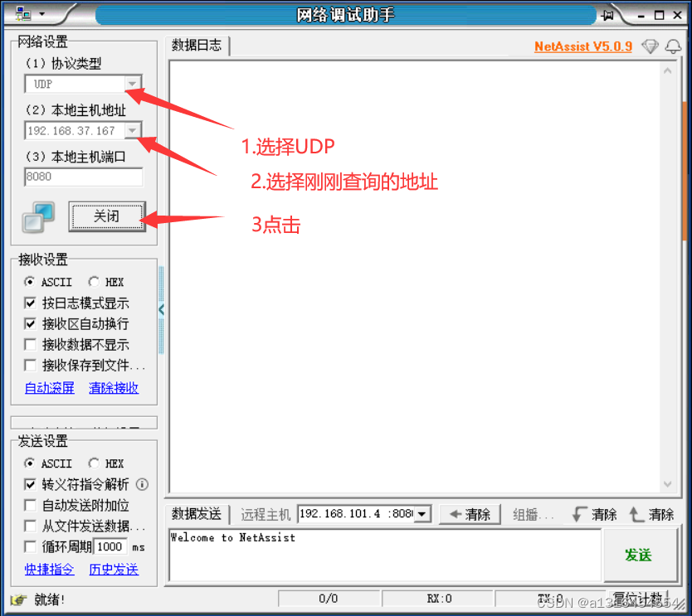Switch to the 数据日志 tab
This screenshot has height=616, width=692.
click(x=197, y=46)
